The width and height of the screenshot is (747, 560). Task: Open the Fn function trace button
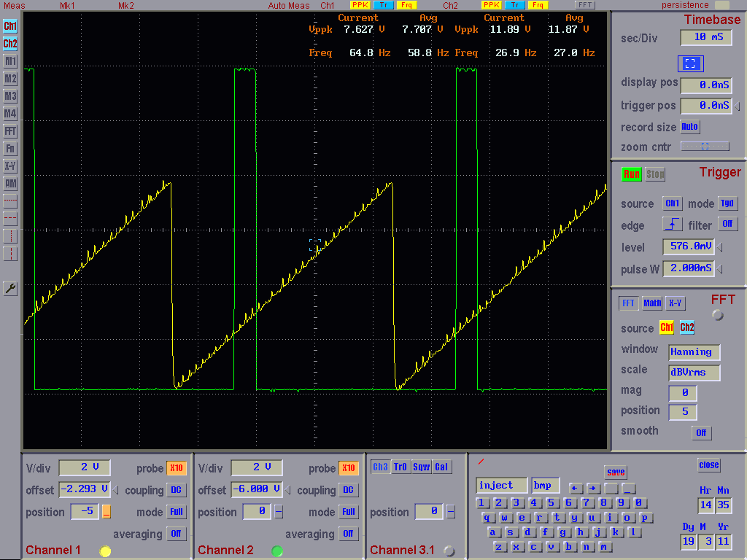[10, 149]
